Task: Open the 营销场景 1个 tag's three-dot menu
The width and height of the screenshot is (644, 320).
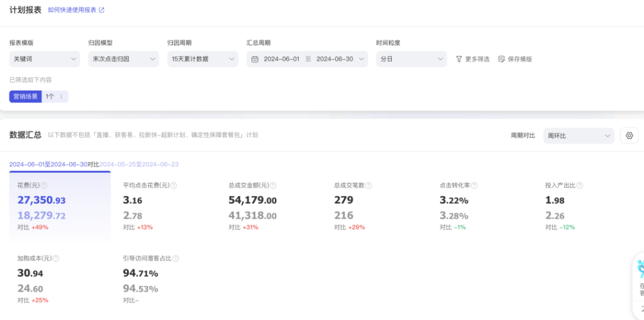Action: (x=61, y=97)
